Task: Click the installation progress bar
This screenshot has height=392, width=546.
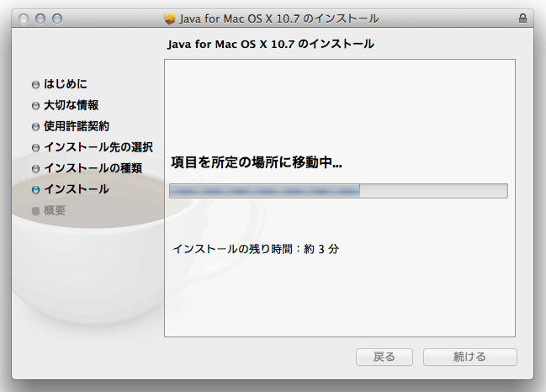Action: 338,191
